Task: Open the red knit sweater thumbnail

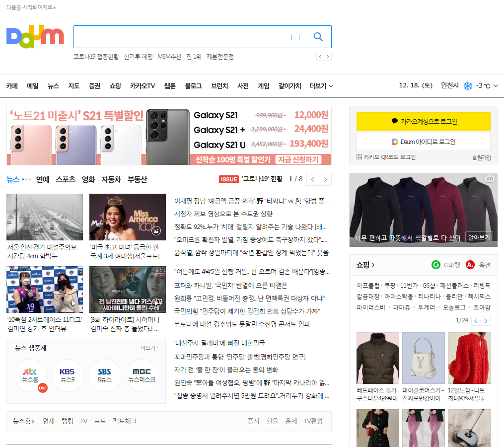Action: (469, 358)
